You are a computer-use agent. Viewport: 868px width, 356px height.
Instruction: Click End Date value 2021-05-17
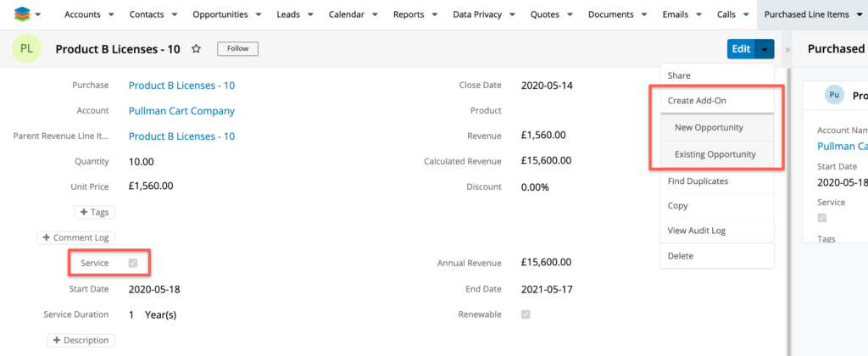click(x=547, y=289)
